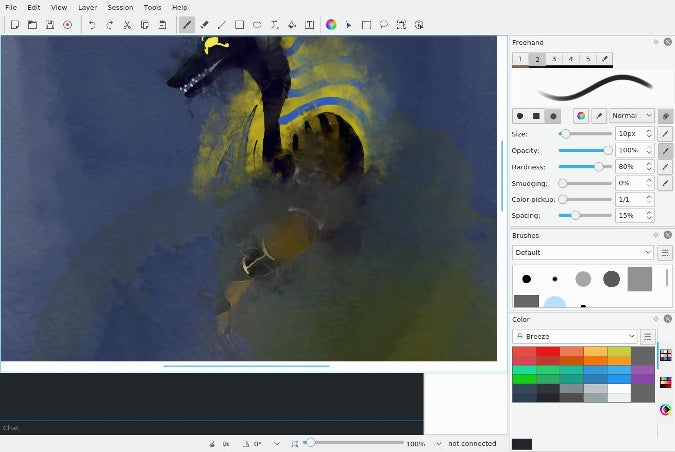The image size is (675, 452).
Task: Click the Spacing value field showing 15%
Action: pos(635,215)
